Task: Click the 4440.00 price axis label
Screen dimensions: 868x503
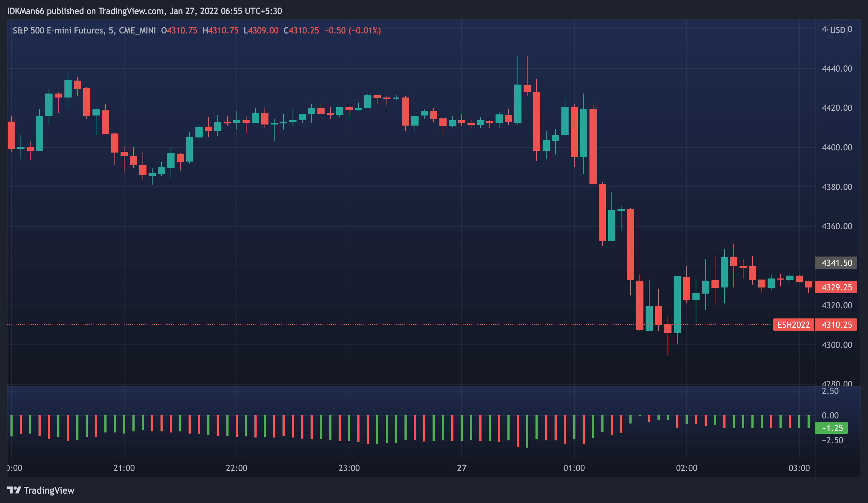Action: click(x=837, y=69)
